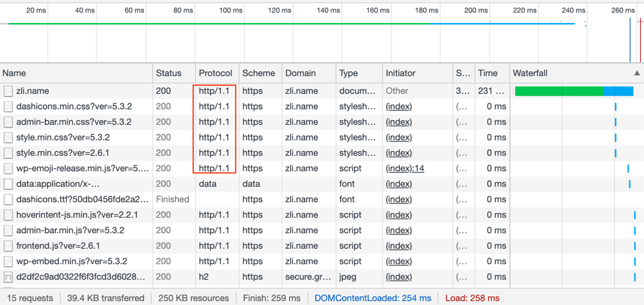
Task: Open the (index):14 initiator link
Action: coord(405,168)
